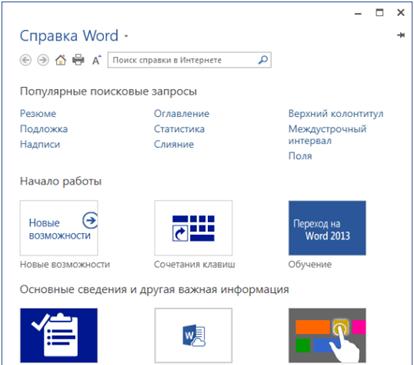
Task: Click the Сочетания клавиш caption
Action: pyautogui.click(x=195, y=264)
